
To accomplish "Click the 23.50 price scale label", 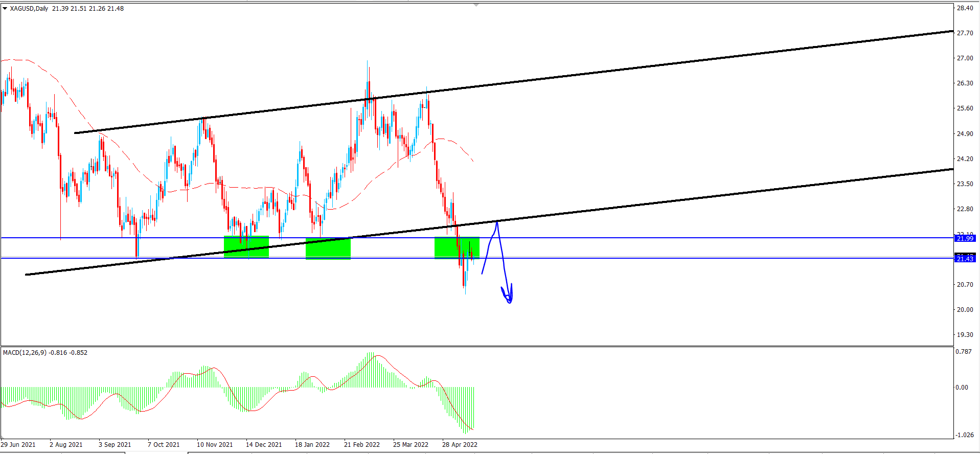I will tap(965, 184).
